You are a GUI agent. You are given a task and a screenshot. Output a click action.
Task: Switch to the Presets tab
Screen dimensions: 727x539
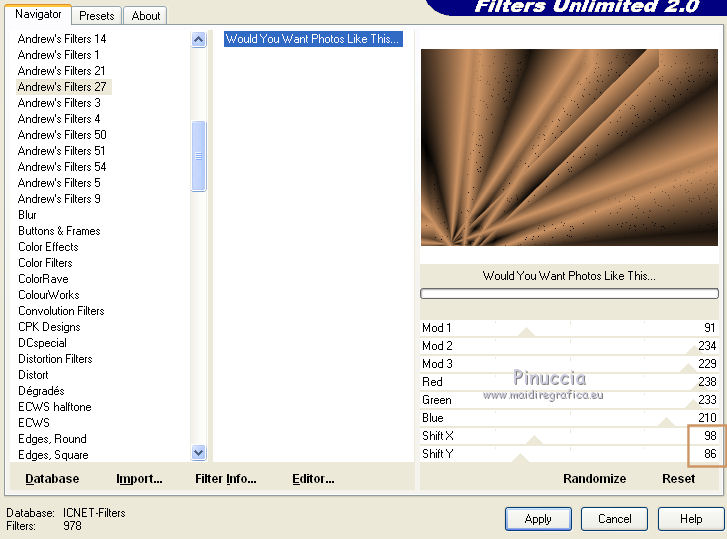[x=96, y=16]
